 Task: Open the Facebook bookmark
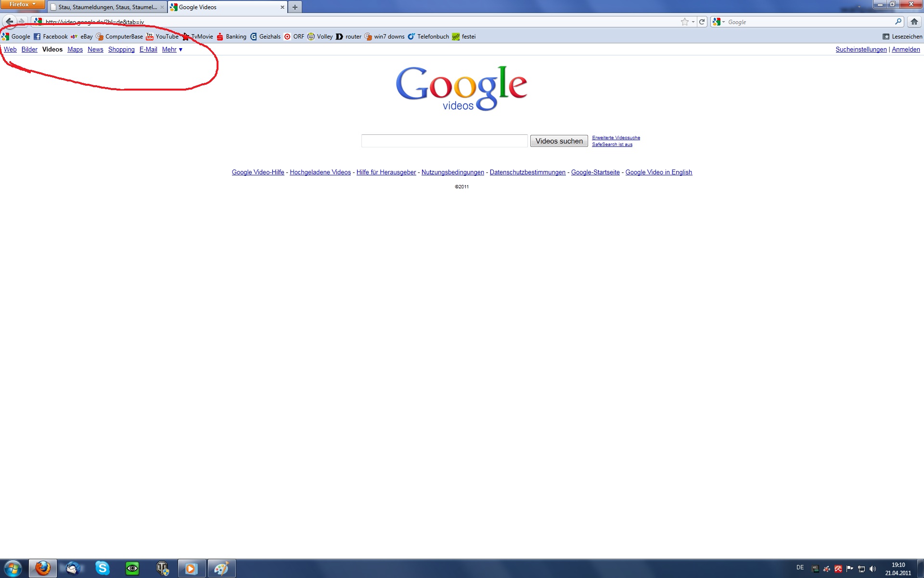click(51, 37)
